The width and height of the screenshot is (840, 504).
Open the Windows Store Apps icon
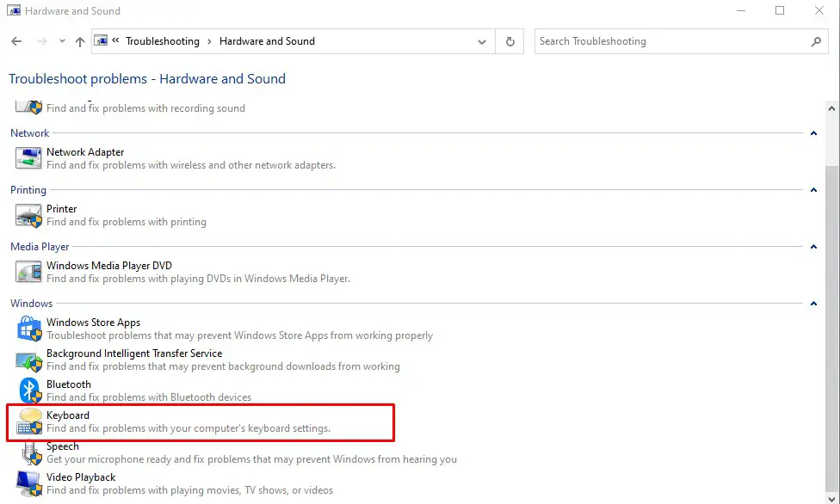tap(28, 329)
